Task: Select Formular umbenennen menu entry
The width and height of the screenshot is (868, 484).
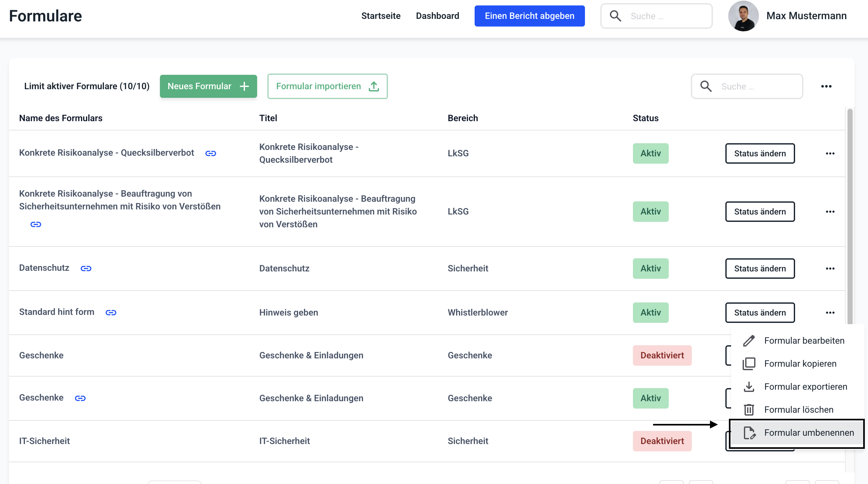Action: (809, 433)
